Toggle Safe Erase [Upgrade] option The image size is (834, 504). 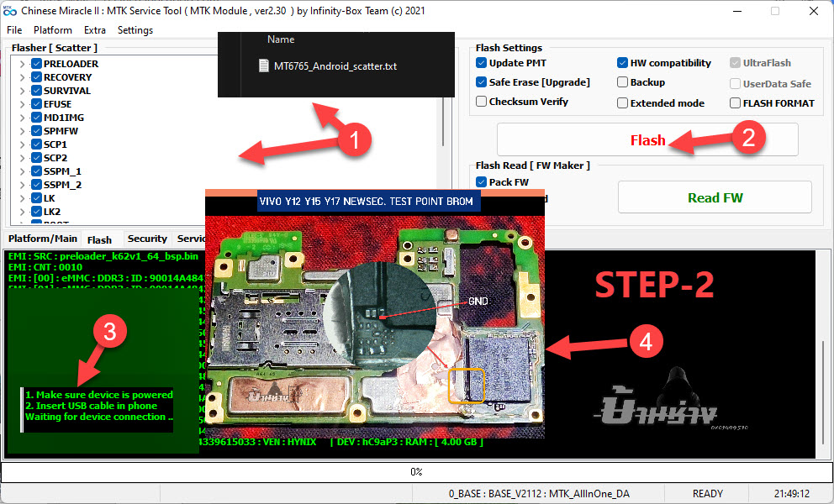482,81
